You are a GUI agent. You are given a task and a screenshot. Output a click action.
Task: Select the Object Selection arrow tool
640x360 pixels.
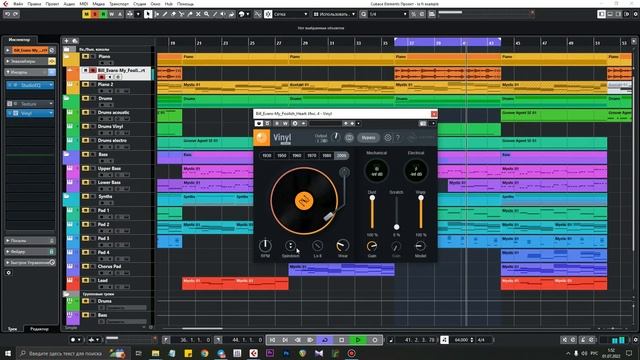coord(148,14)
